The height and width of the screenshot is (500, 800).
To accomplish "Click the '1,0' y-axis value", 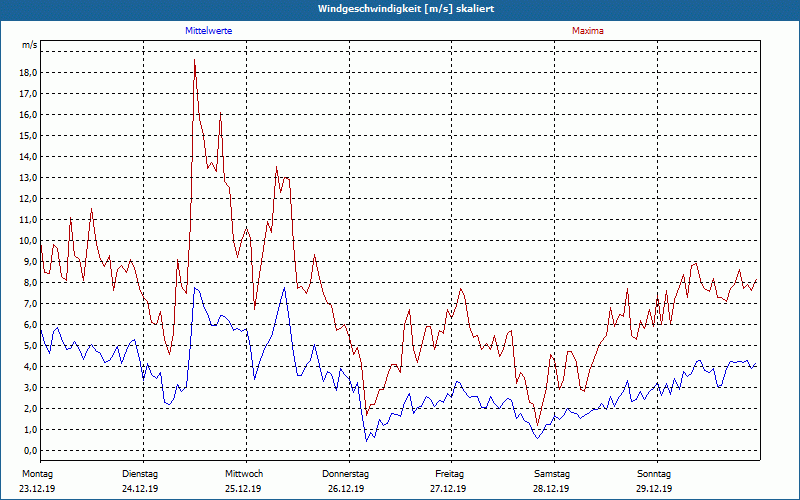I will 30,429.
